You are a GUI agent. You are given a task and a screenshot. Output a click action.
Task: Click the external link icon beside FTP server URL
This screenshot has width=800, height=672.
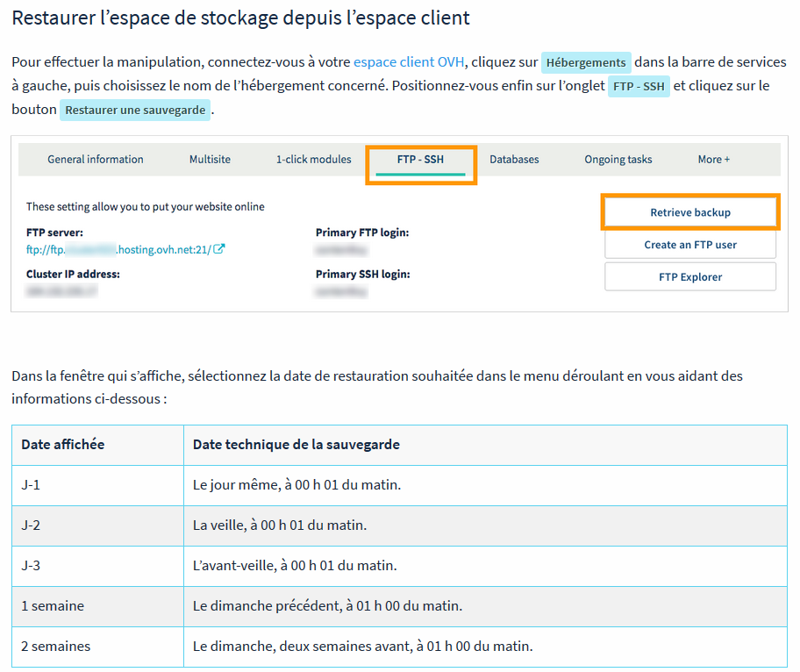pyautogui.click(x=219, y=249)
